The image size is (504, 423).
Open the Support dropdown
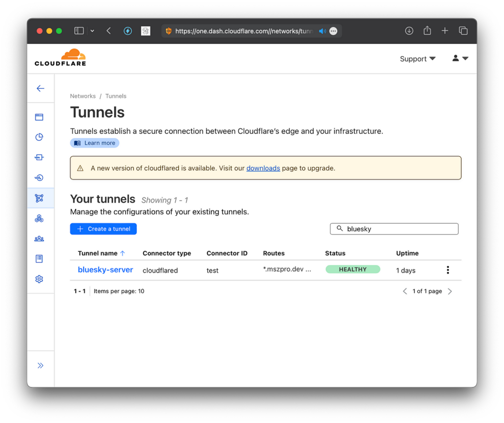[x=417, y=59]
